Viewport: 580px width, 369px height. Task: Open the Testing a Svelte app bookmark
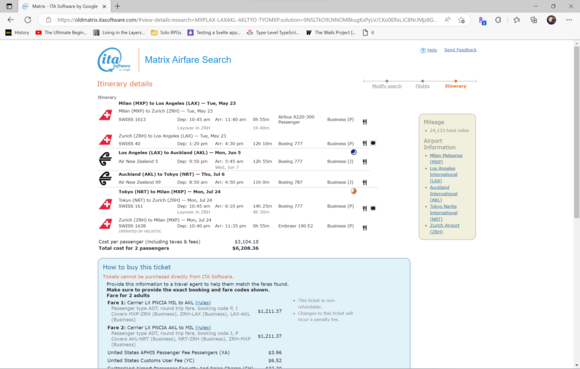click(214, 33)
